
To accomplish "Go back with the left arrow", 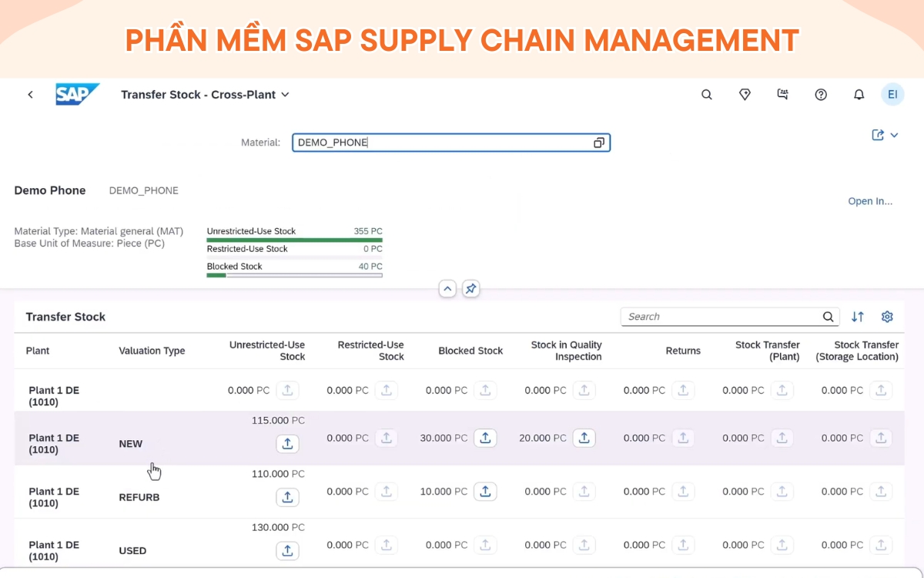I will [x=31, y=95].
